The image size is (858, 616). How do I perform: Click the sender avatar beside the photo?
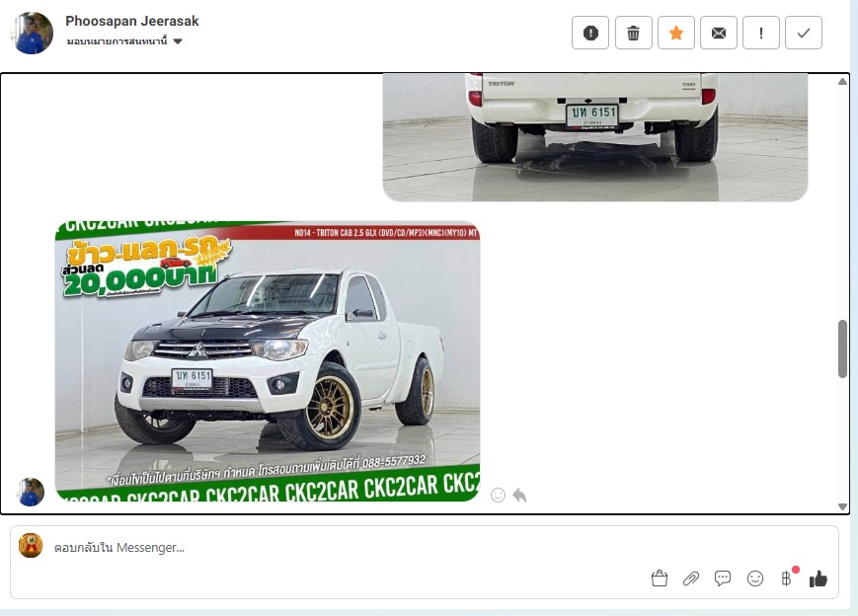click(31, 492)
